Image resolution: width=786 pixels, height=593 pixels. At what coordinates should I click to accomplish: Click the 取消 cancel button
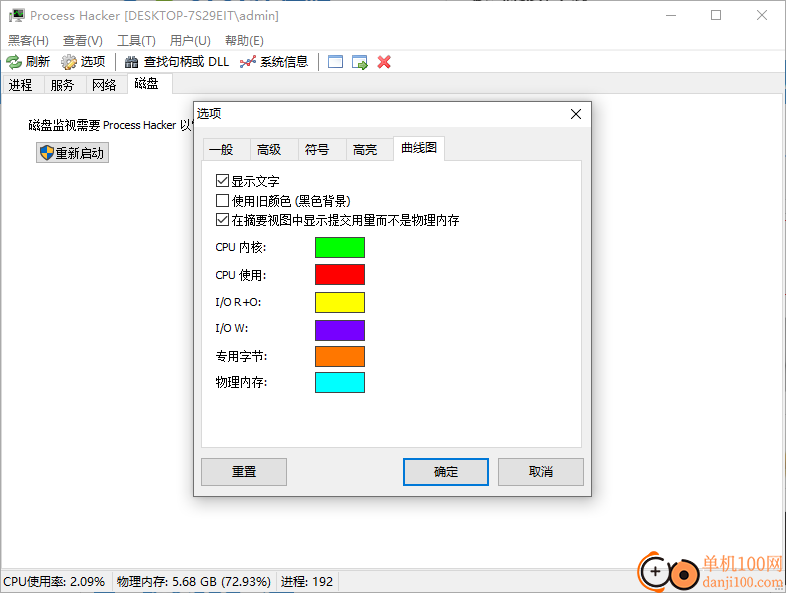tap(541, 472)
